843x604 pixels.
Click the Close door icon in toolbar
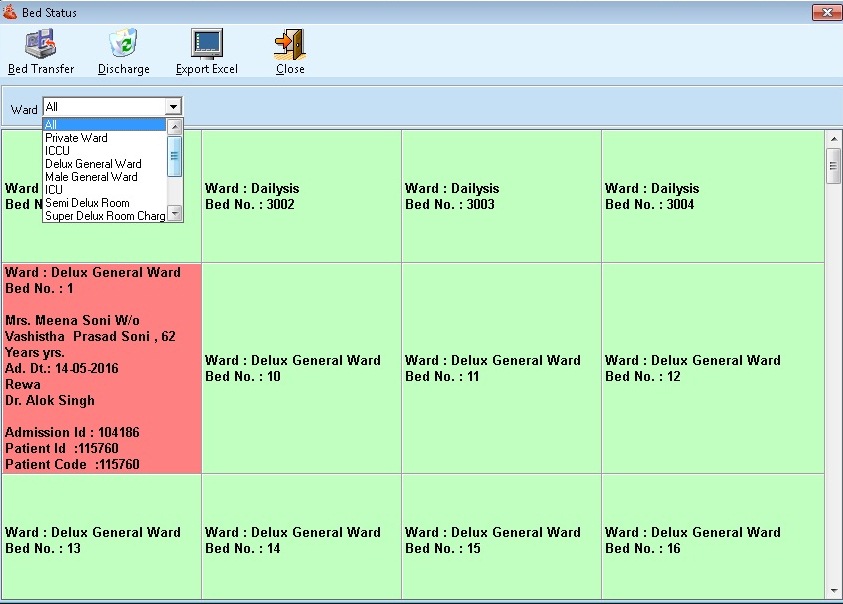click(x=290, y=45)
